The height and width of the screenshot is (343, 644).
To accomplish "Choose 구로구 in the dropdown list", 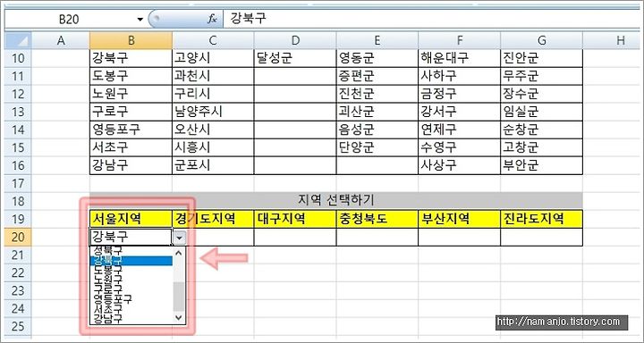I will pyautogui.click(x=131, y=289).
